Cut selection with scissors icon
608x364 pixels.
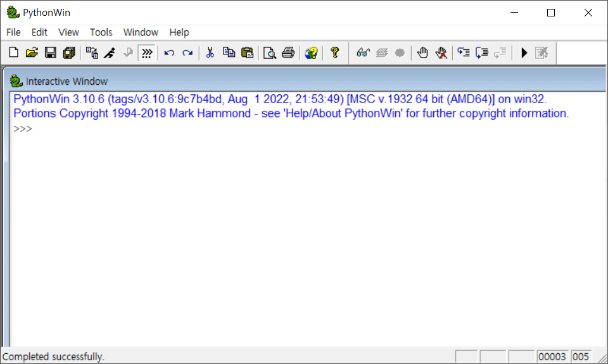210,53
